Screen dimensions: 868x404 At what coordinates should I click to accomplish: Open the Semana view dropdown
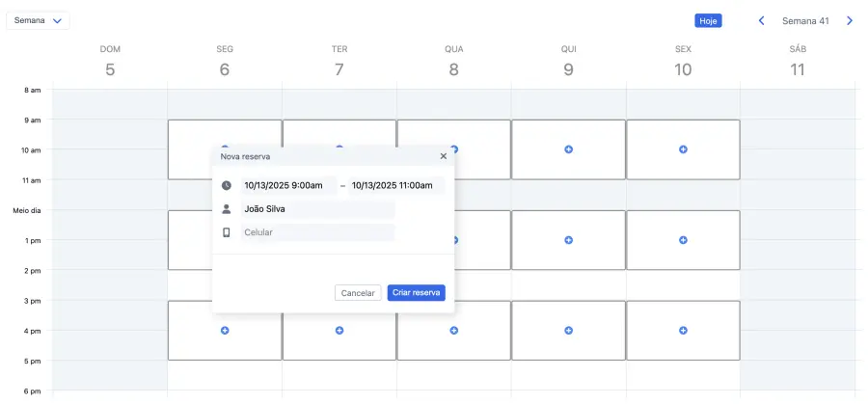tap(38, 20)
